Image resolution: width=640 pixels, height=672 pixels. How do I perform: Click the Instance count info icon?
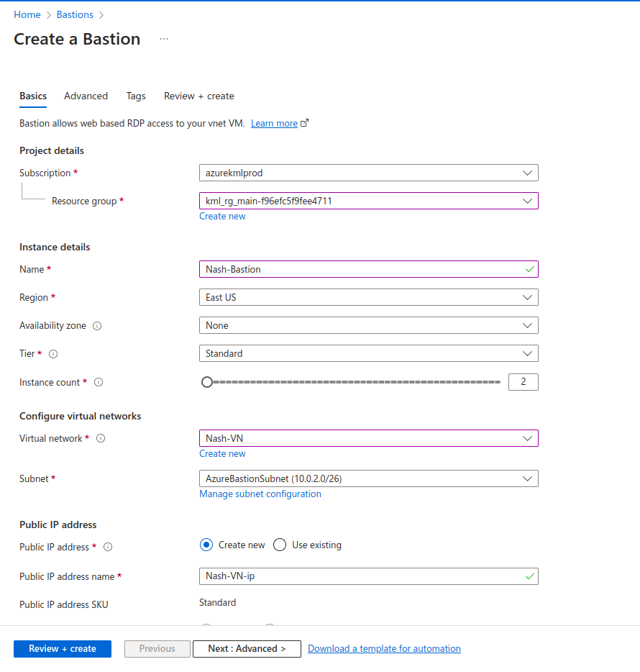pyautogui.click(x=99, y=383)
